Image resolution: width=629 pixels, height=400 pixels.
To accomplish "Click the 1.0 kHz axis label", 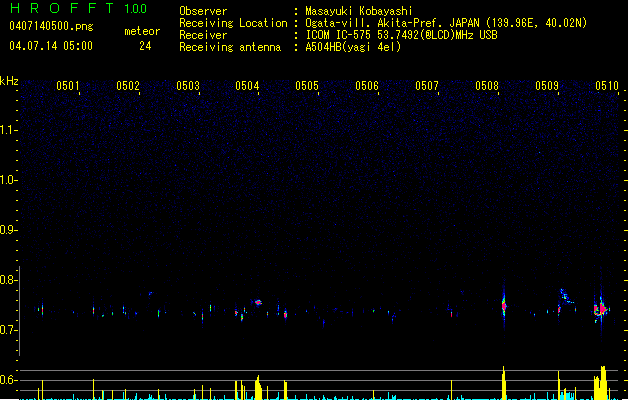I will (x=8, y=180).
